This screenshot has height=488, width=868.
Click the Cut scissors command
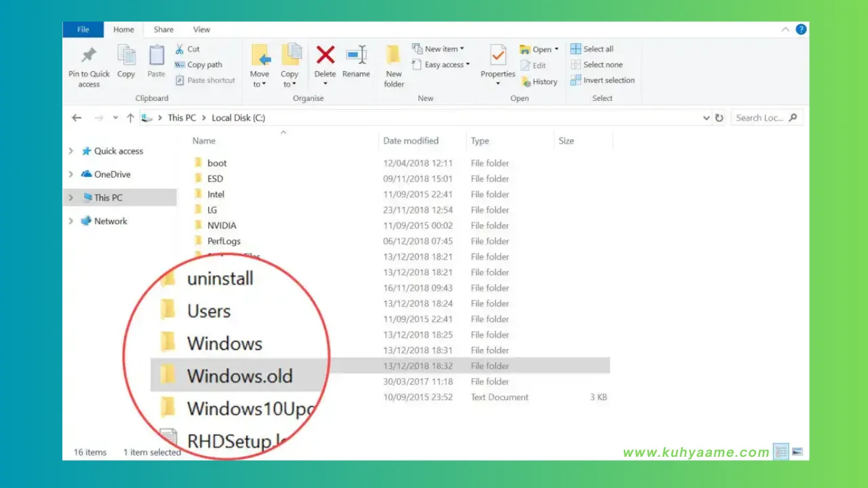click(187, 49)
